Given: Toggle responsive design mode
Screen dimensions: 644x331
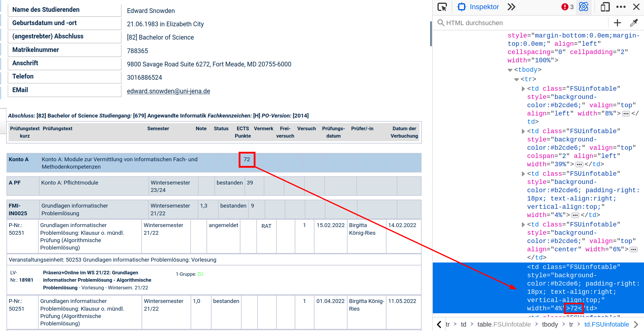Looking at the screenshot, I should pos(605,7).
